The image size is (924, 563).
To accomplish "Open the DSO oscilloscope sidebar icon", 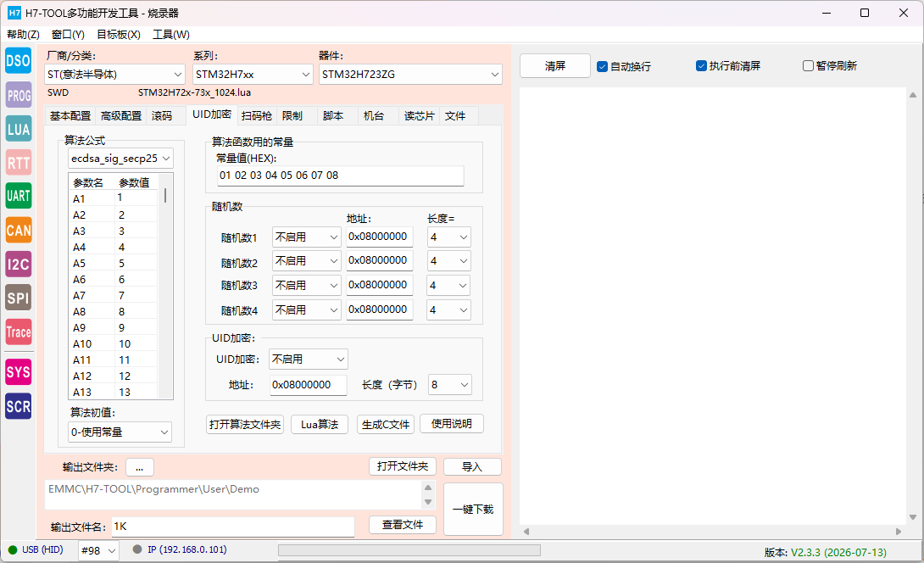I will click(19, 61).
